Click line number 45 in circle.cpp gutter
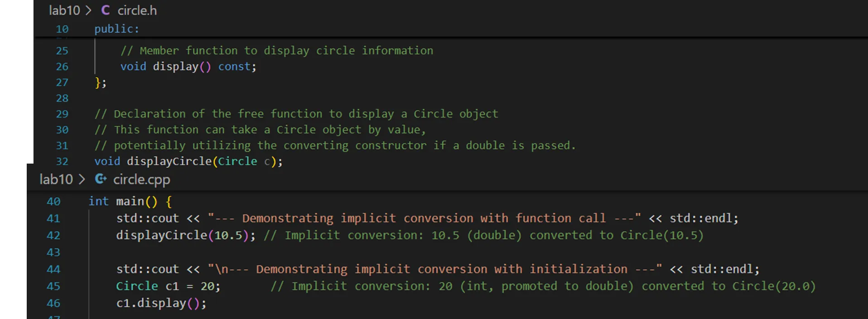 [x=53, y=286]
